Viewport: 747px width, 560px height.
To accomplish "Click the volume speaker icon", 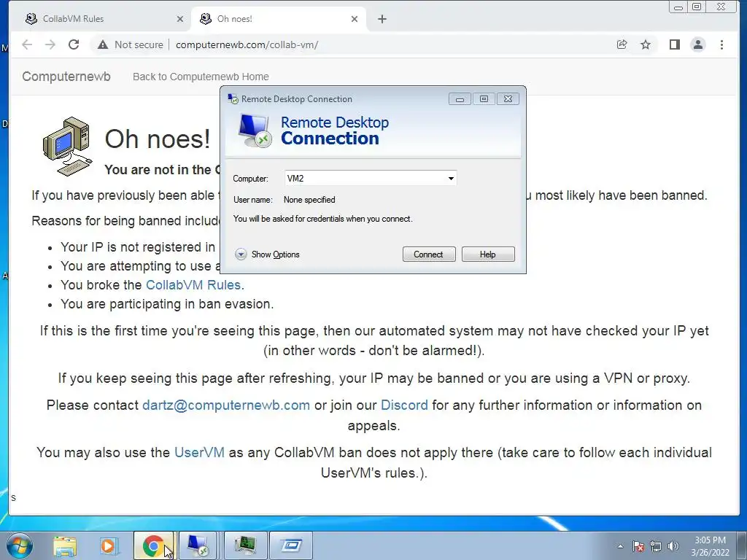I will (x=673, y=546).
